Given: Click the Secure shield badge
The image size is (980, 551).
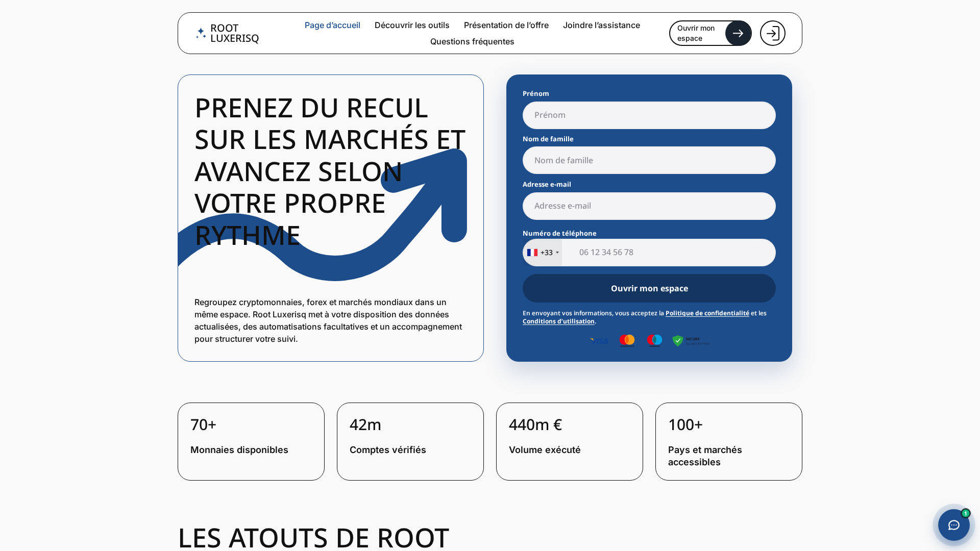Looking at the screenshot, I should pos(691,341).
